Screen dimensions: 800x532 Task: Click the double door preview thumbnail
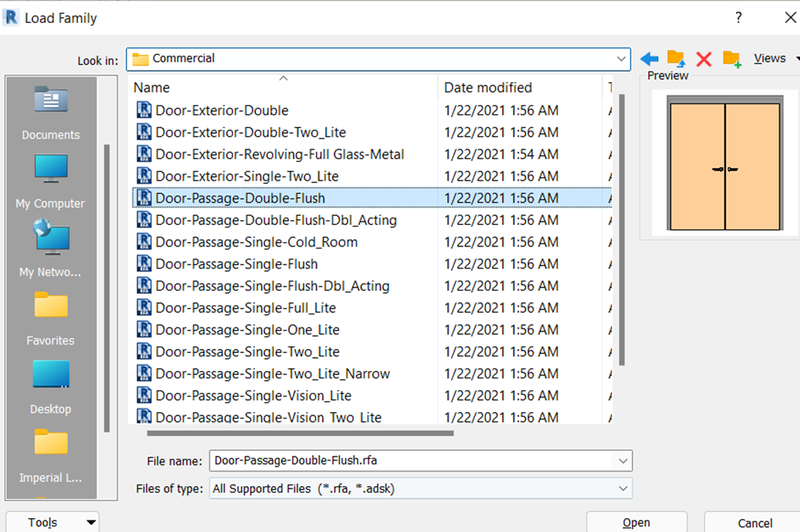724,163
